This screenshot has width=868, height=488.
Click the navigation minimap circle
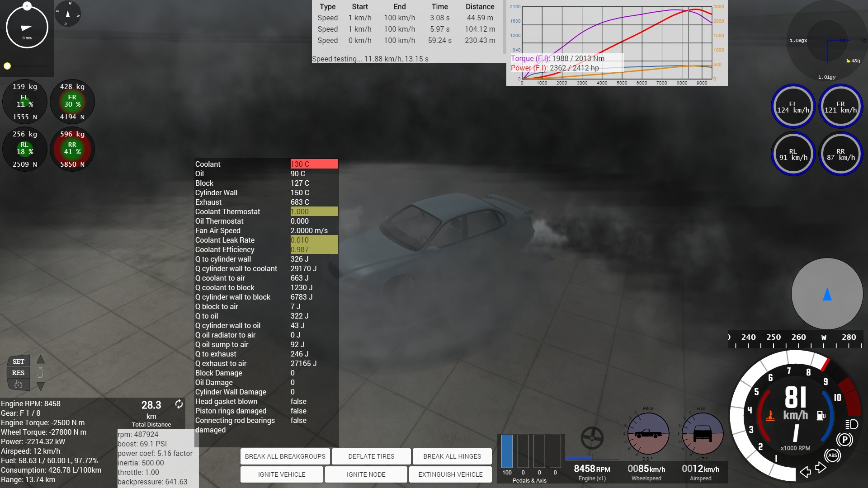827,294
